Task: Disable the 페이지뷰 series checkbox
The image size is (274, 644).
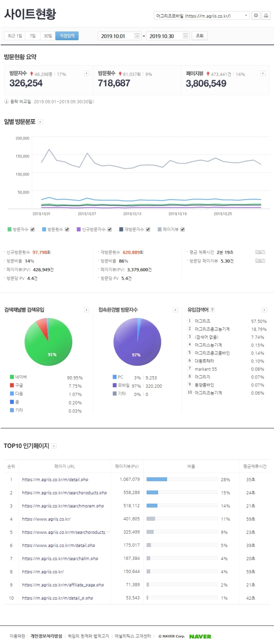Action: pyautogui.click(x=183, y=229)
